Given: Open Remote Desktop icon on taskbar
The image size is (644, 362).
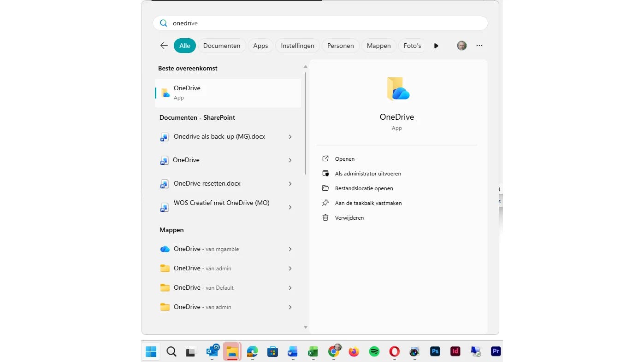Looking at the screenshot, I should click(x=476, y=351).
